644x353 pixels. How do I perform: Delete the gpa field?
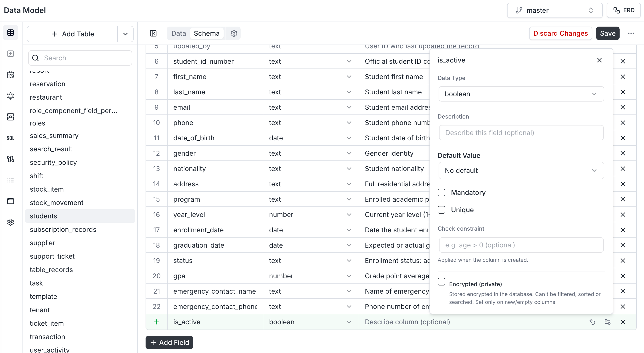point(623,276)
